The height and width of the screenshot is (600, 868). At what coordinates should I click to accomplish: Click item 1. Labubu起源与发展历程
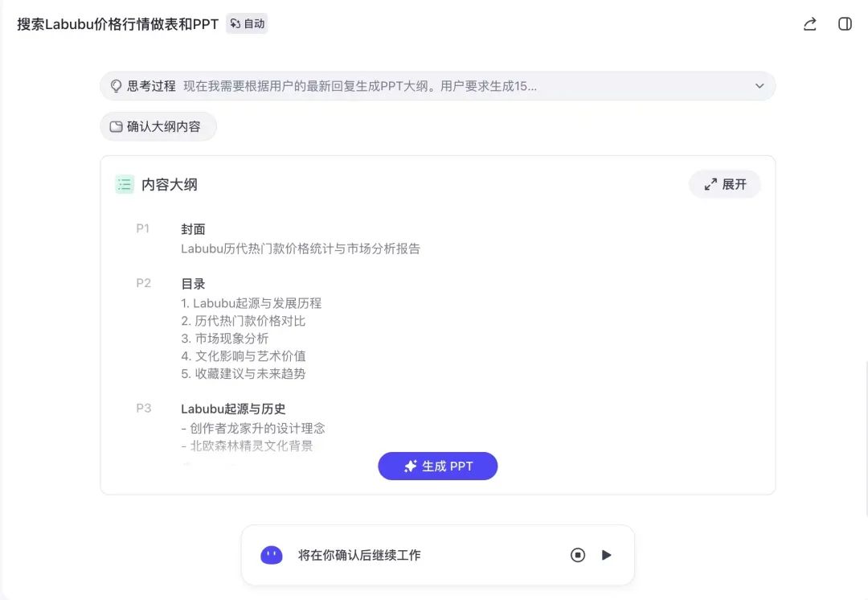[x=252, y=303]
